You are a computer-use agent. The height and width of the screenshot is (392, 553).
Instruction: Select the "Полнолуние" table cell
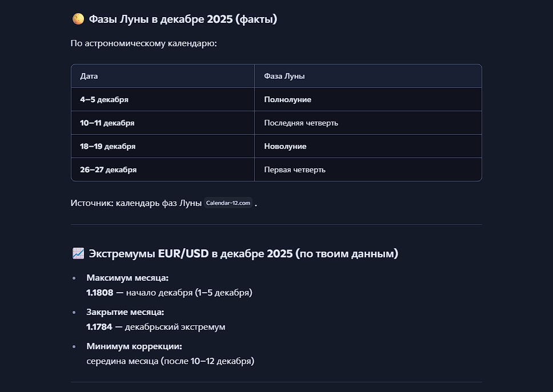pyautogui.click(x=287, y=99)
